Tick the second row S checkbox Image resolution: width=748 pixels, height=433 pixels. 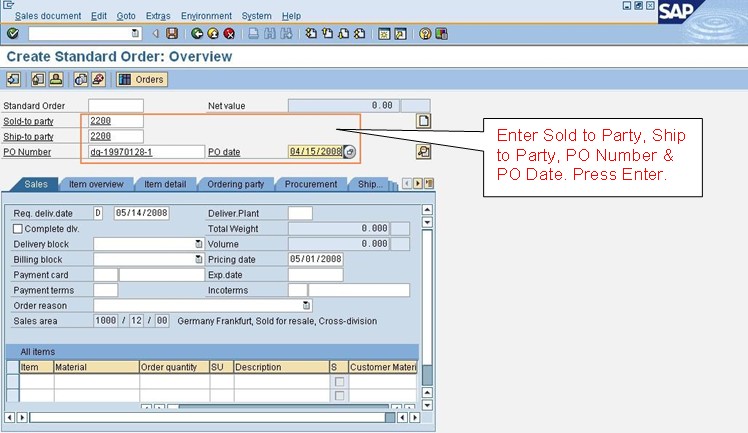click(340, 396)
